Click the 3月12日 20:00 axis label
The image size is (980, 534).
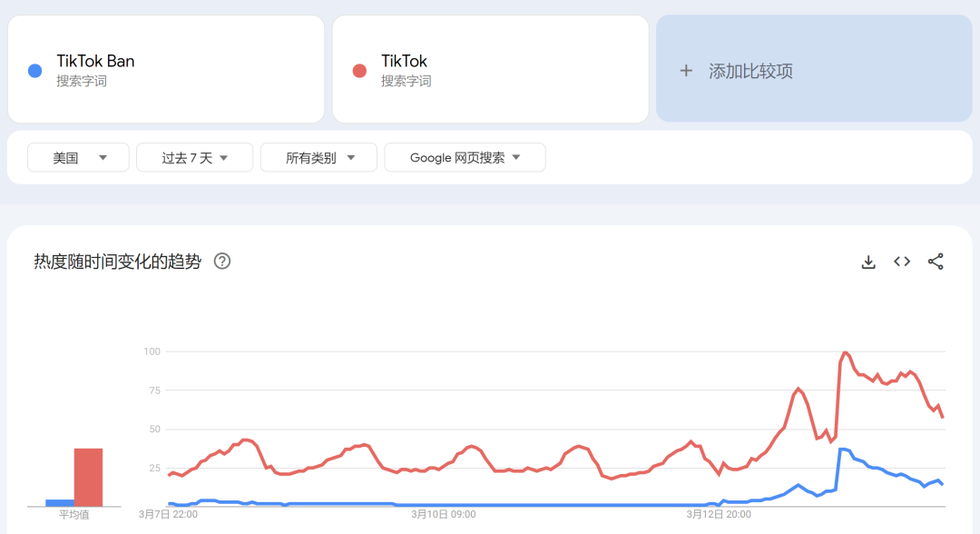718,515
